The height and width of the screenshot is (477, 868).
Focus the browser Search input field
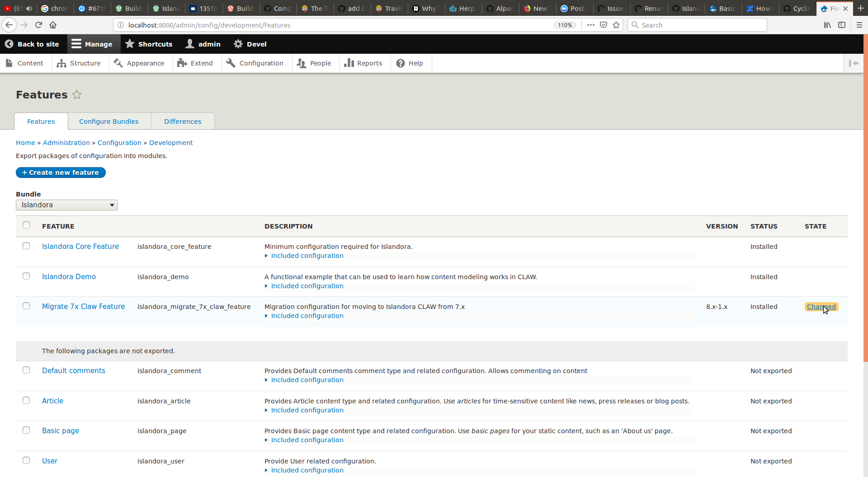[x=697, y=25]
